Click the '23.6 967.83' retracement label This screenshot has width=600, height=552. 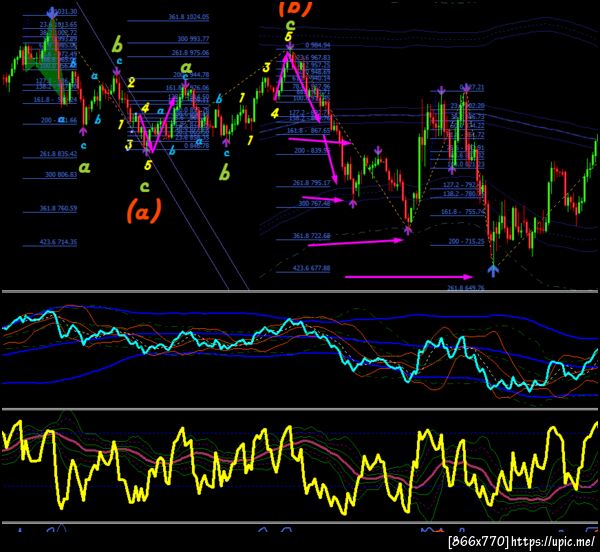(313, 58)
